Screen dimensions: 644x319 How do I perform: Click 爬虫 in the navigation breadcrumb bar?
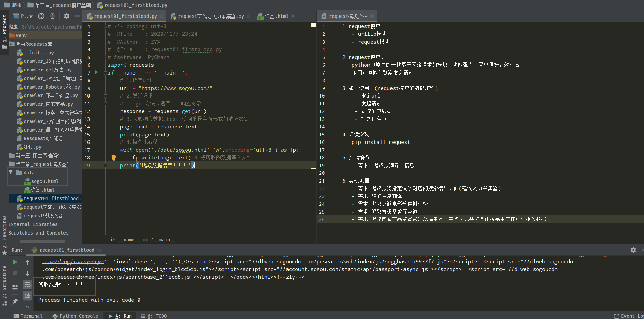pyautogui.click(x=13, y=5)
